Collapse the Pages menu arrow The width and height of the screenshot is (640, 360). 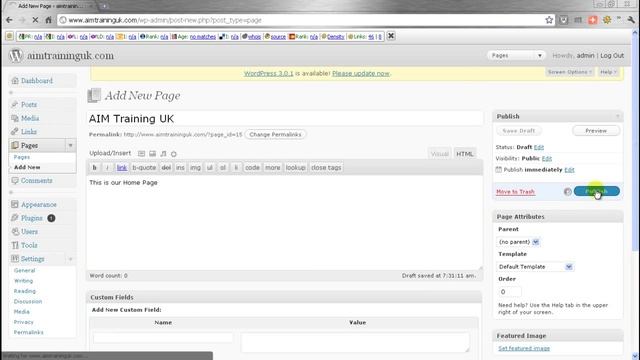tap(70, 145)
